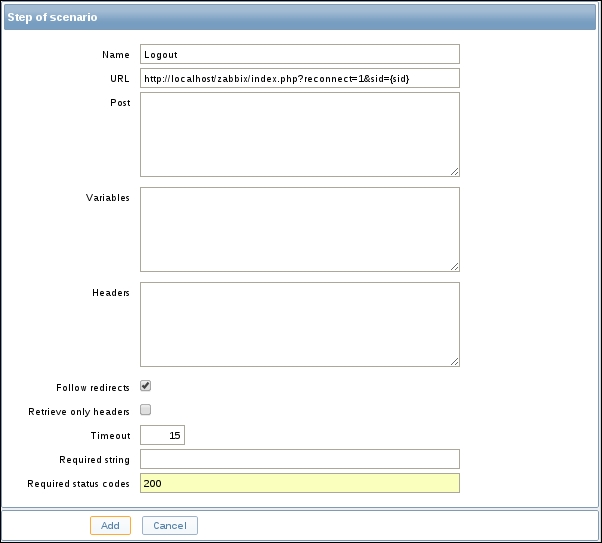This screenshot has width=602, height=543.
Task: Click the Step of scenario title bar
Action: click(300, 17)
